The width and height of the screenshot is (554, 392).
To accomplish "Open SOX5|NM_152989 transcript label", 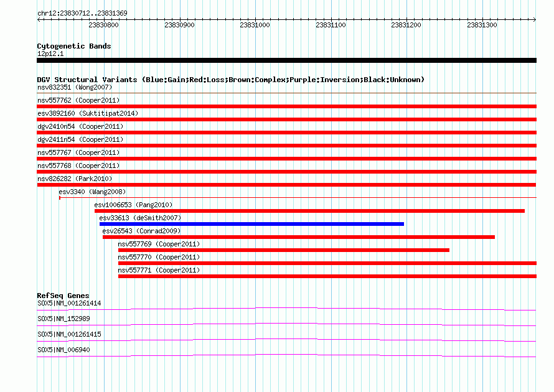I will pos(63,319).
